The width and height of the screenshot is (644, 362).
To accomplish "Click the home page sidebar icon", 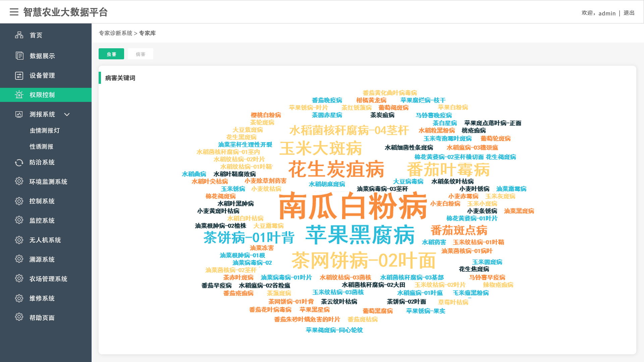I will click(19, 35).
